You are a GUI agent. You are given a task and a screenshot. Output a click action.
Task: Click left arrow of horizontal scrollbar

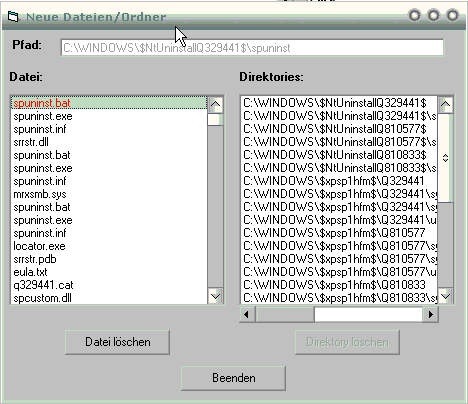click(x=247, y=314)
